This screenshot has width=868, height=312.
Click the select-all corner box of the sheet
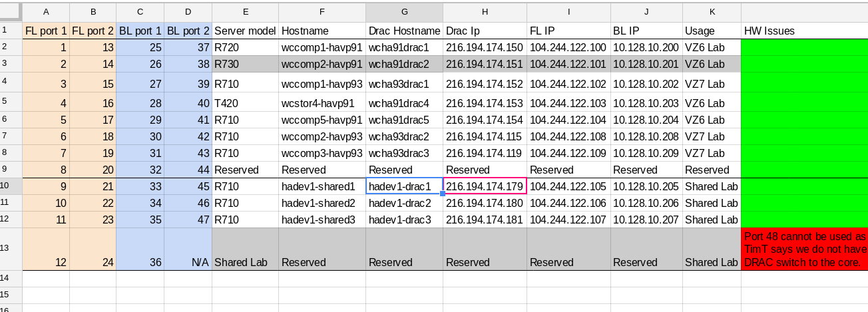[x=11, y=12]
